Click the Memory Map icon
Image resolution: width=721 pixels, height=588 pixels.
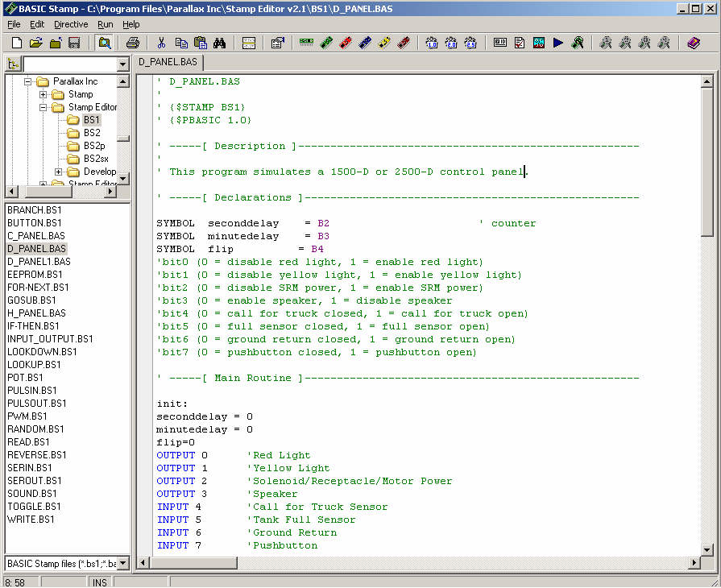click(x=539, y=43)
